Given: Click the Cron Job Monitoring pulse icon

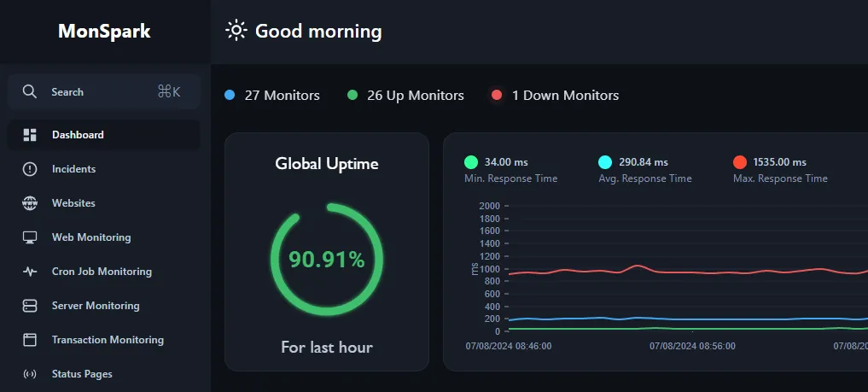Looking at the screenshot, I should point(30,272).
